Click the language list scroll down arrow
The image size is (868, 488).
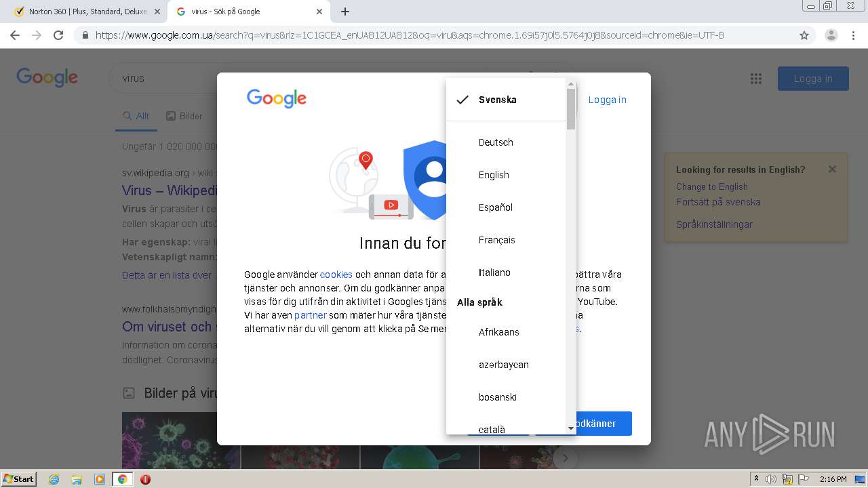click(571, 429)
